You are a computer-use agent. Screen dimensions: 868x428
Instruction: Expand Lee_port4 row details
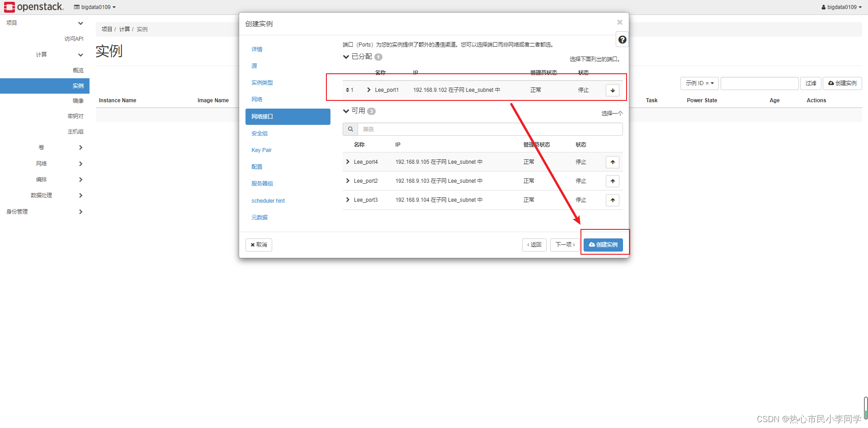tap(348, 162)
